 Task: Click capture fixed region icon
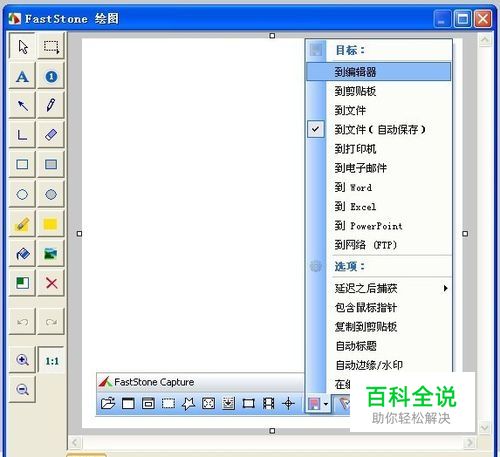248,403
